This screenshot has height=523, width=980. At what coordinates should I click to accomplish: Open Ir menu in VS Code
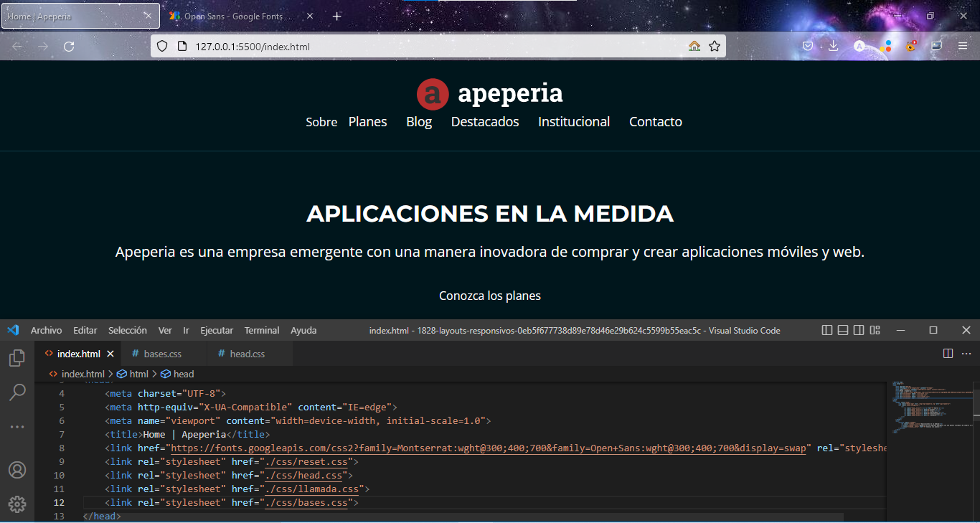click(x=186, y=331)
